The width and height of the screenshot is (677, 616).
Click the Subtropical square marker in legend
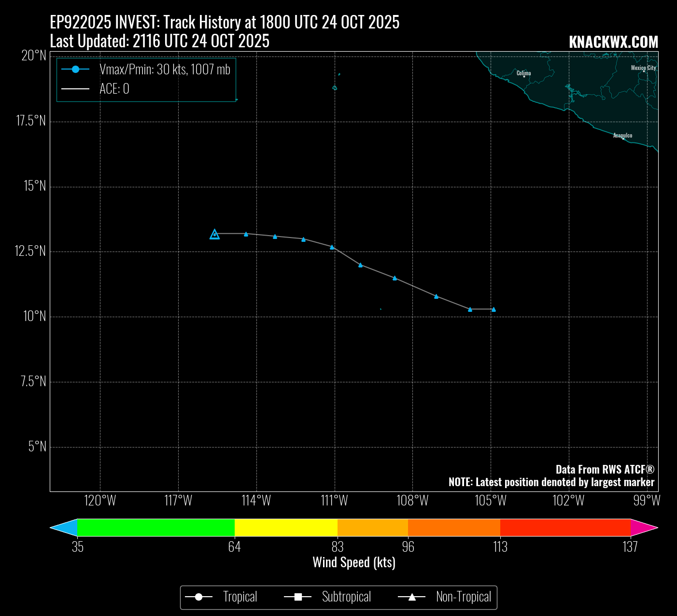coord(298,597)
